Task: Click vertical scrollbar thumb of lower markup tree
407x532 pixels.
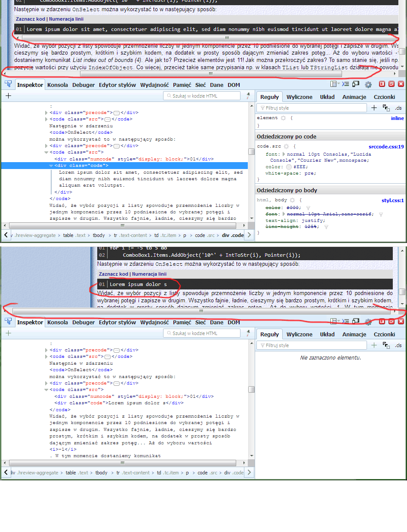Action: 252,389
